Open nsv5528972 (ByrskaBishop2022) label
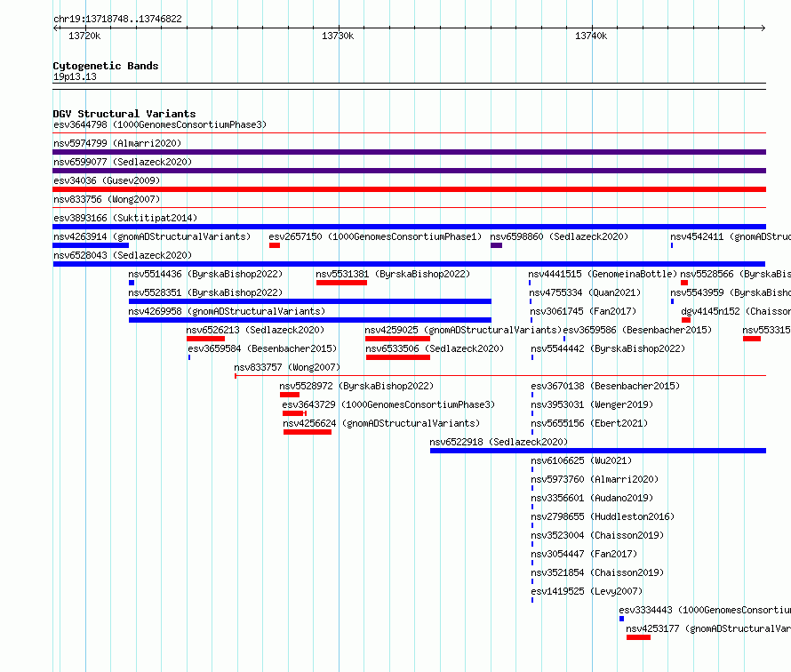The image size is (791, 672). coord(356,386)
